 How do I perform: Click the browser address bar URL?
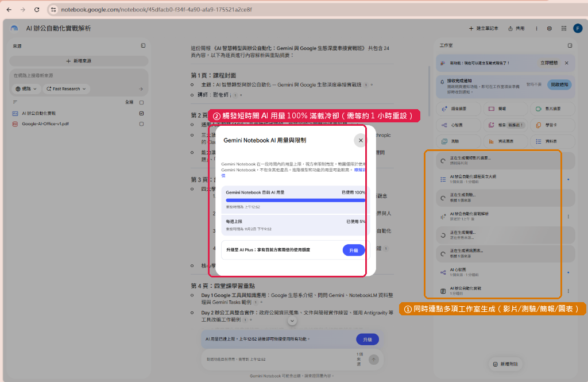point(156,10)
